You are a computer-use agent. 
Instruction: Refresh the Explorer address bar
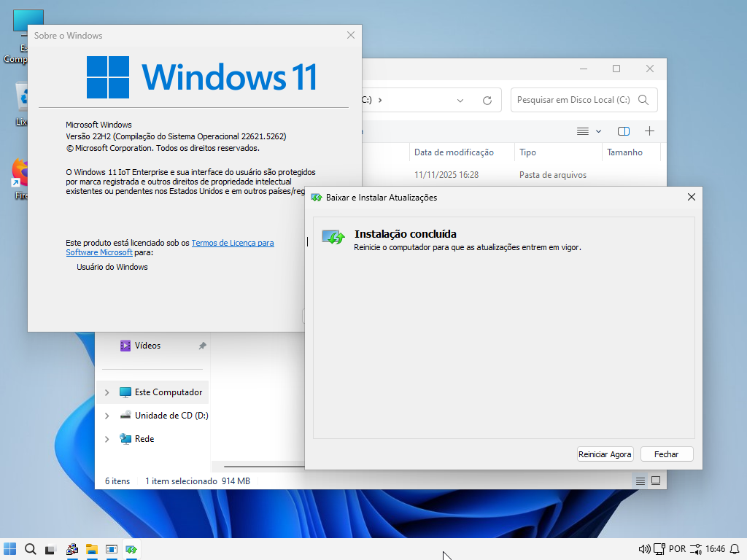[x=487, y=101]
